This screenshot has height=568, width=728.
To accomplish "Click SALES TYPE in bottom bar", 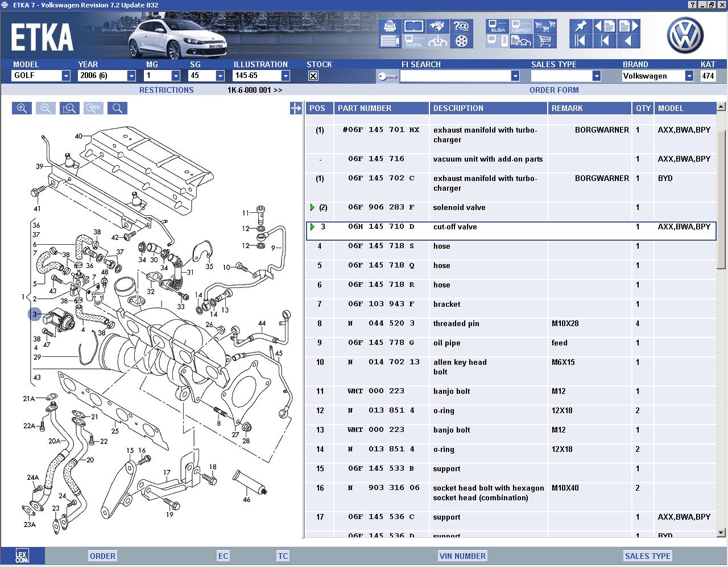I will point(647,556).
